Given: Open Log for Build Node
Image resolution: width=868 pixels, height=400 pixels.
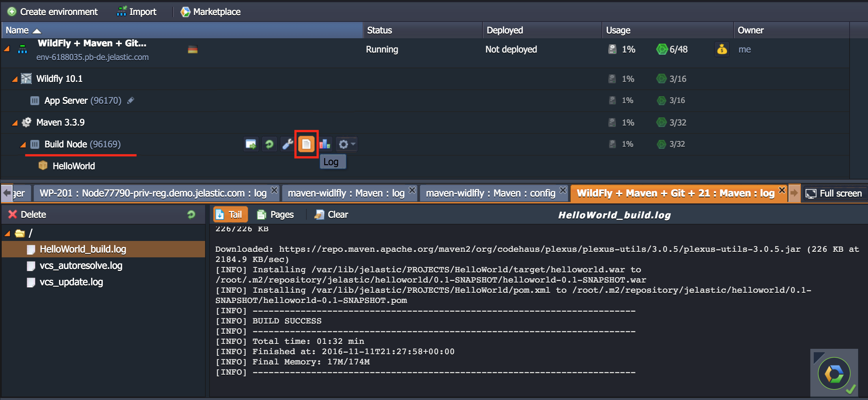Looking at the screenshot, I should point(306,144).
